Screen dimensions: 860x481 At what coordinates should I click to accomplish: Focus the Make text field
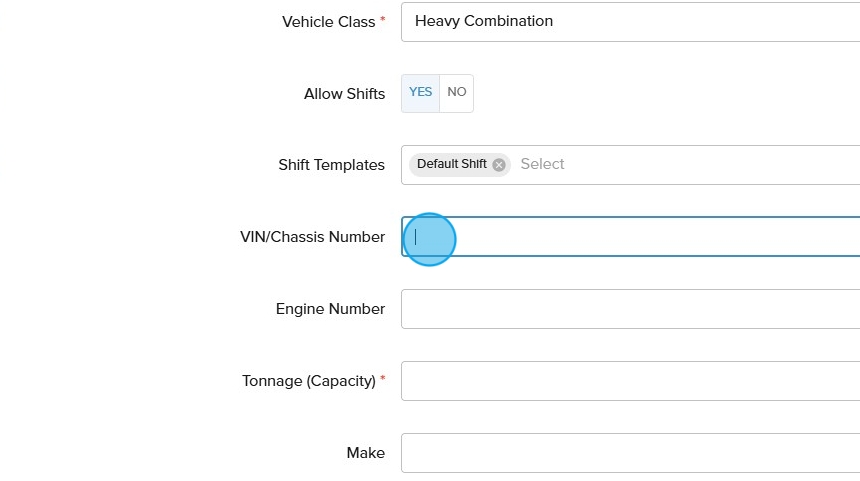click(630, 453)
